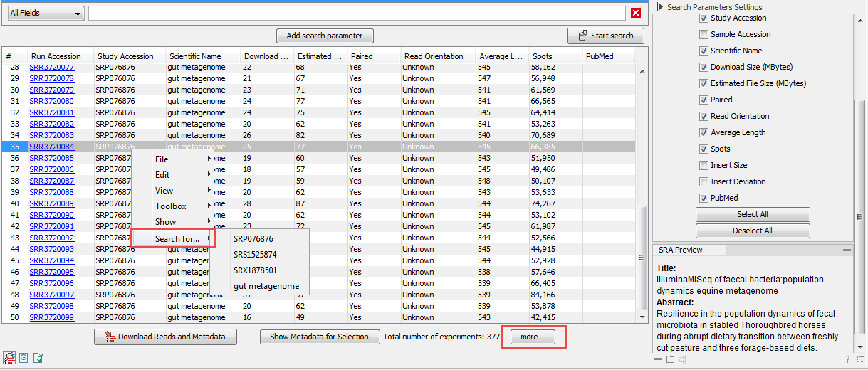
Task: Collapse the Search Parameters Settings section
Action: tap(660, 6)
